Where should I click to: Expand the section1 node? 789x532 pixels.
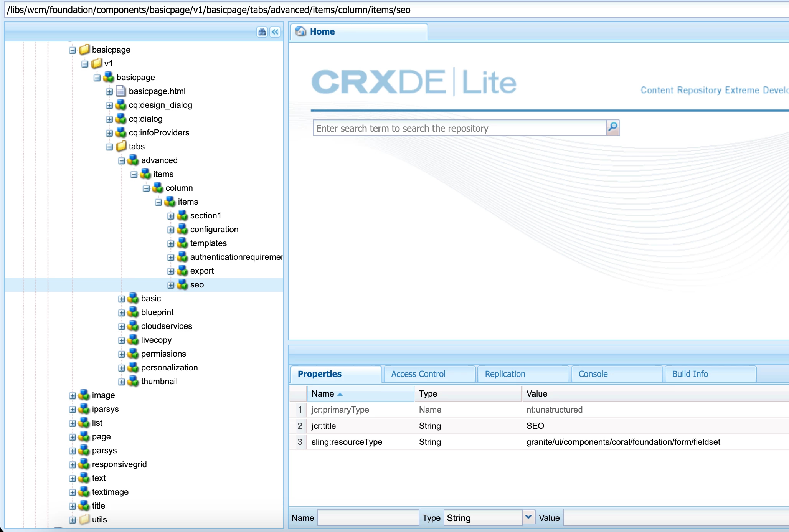click(171, 216)
